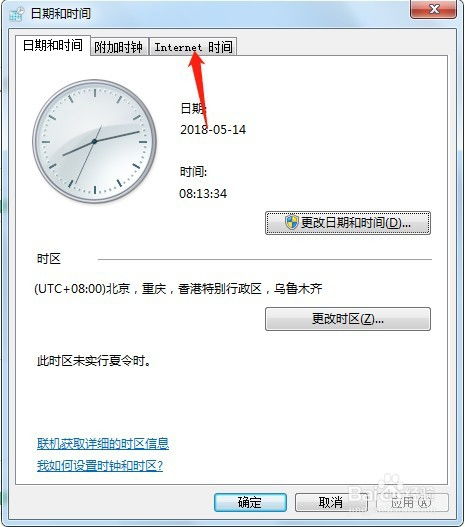Open the 更改日期和时间(D)... dialog

coord(348,223)
